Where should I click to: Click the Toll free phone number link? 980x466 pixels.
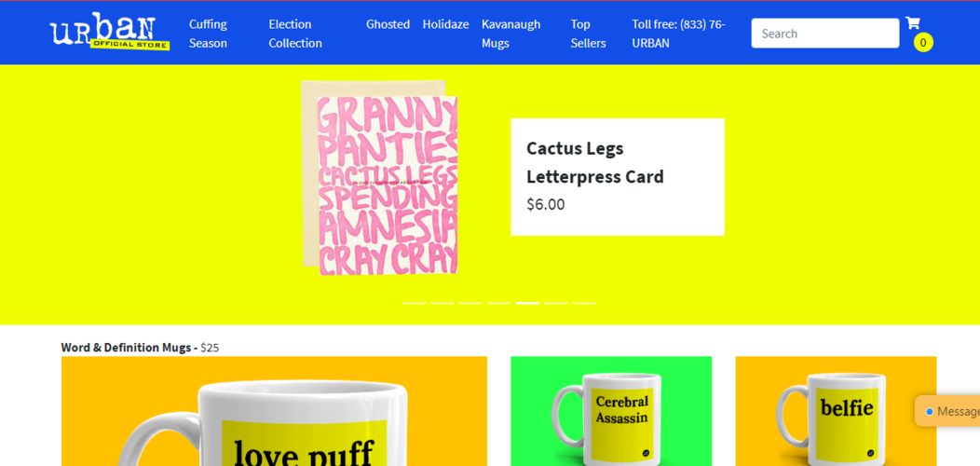pyautogui.click(x=679, y=34)
